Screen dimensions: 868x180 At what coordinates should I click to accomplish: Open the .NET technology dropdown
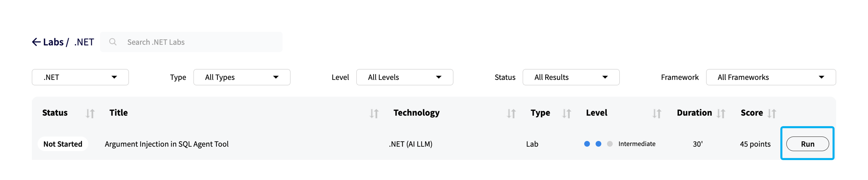click(80, 77)
